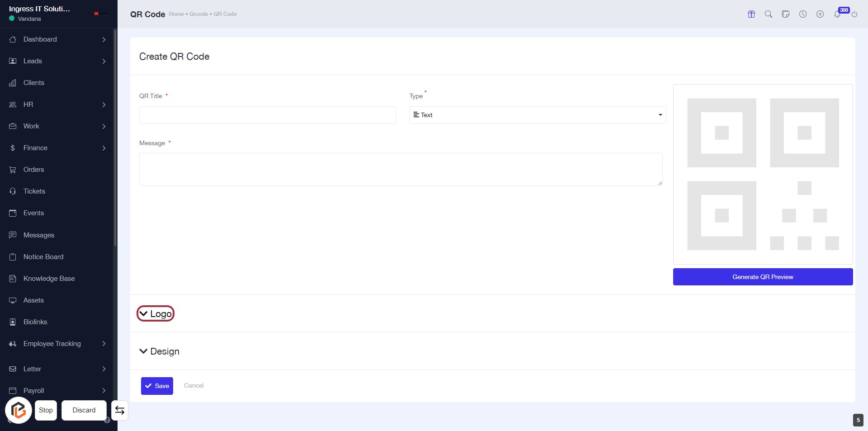868x431 pixels.
Task: Click the gift icon in top bar
Action: 751,14
